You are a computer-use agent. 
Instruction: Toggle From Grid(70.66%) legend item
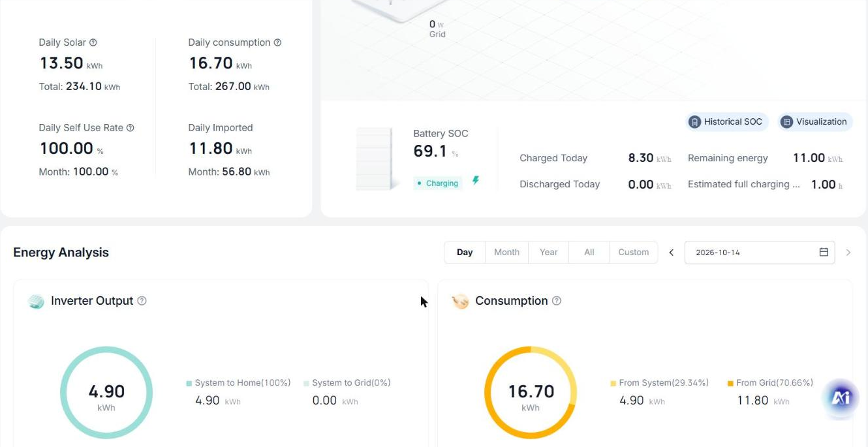point(770,383)
